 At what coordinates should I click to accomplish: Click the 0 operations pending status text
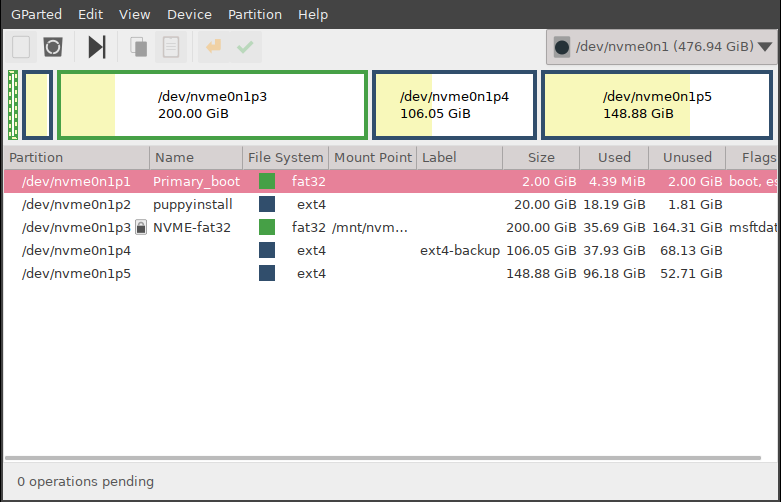pyautogui.click(x=86, y=482)
